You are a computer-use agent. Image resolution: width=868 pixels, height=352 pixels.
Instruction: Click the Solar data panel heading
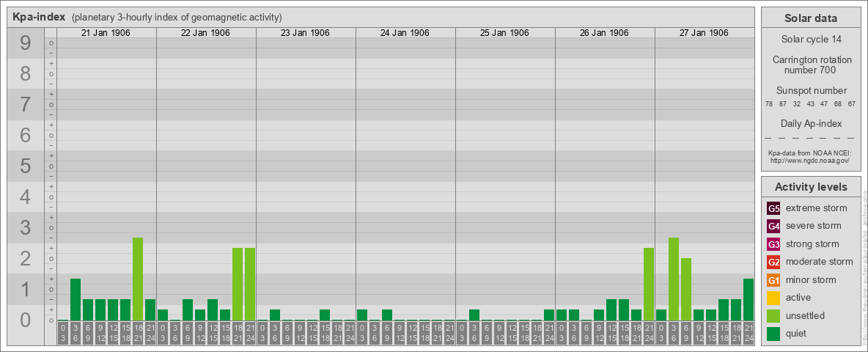pyautogui.click(x=811, y=18)
